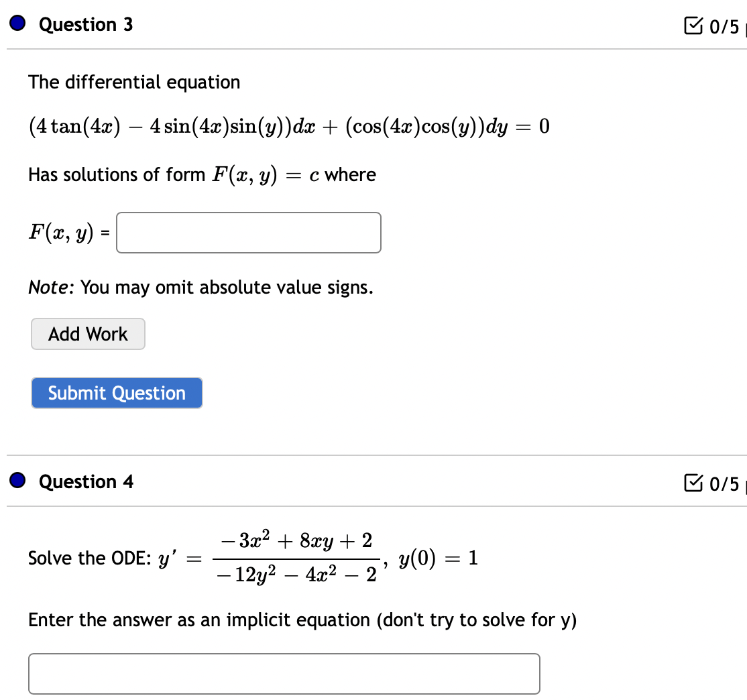This screenshot has height=700, width=747.
Task: Click "The differential equation" intro text
Action: (134, 82)
